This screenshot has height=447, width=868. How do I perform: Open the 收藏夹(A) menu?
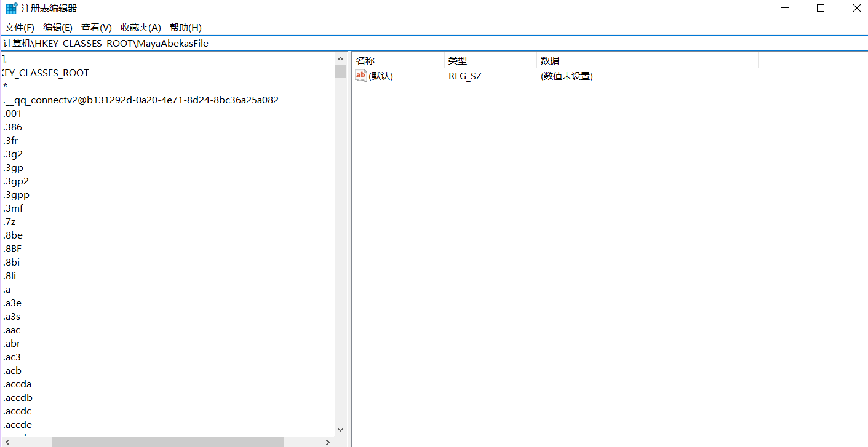pyautogui.click(x=140, y=27)
